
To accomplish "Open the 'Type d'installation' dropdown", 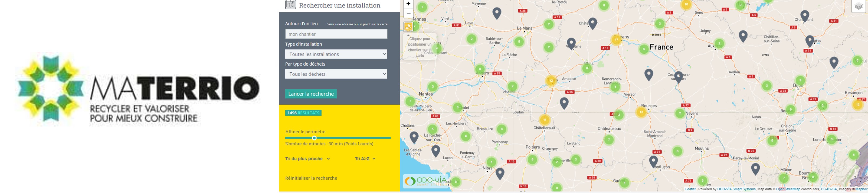I will pyautogui.click(x=336, y=54).
